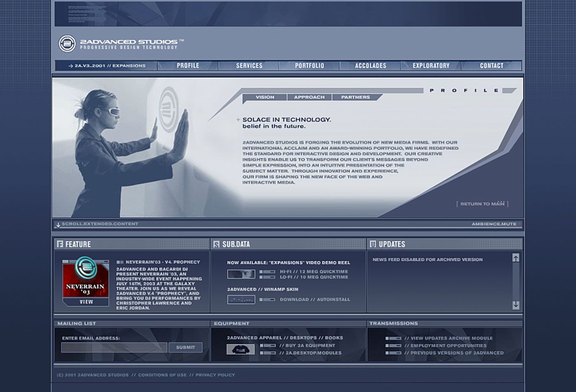Open the Contact navigation tab
The height and width of the screenshot is (392, 576).
pyautogui.click(x=492, y=65)
